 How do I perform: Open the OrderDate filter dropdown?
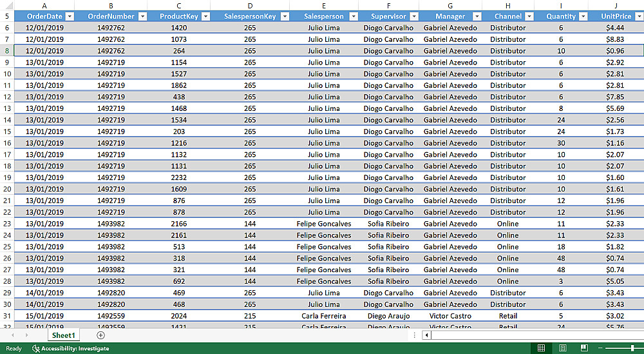[70, 17]
